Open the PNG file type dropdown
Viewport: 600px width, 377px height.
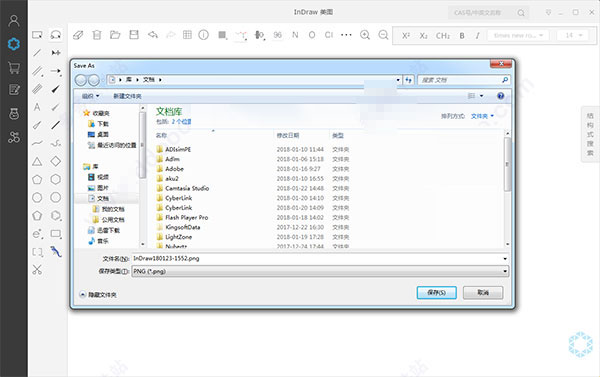(x=320, y=271)
